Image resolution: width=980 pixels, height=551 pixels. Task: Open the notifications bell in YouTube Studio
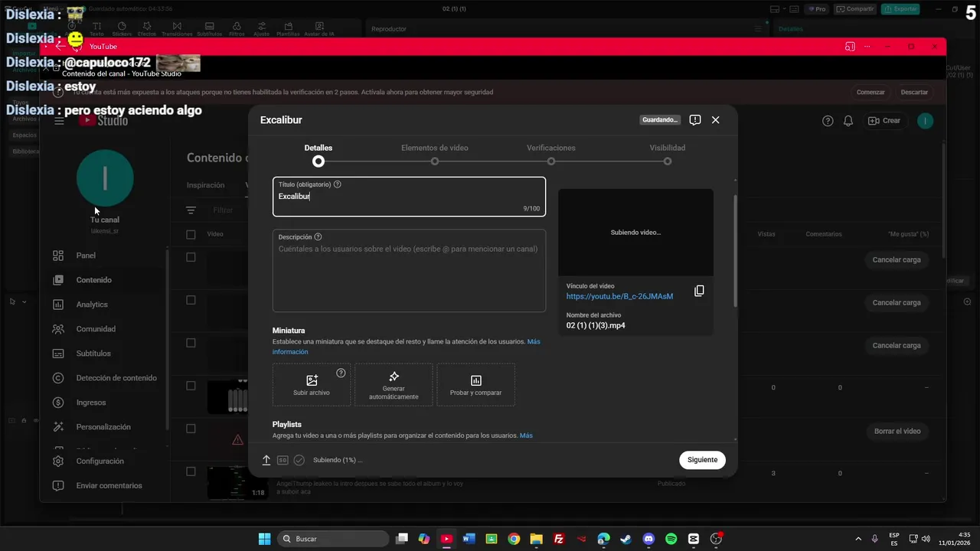(848, 121)
